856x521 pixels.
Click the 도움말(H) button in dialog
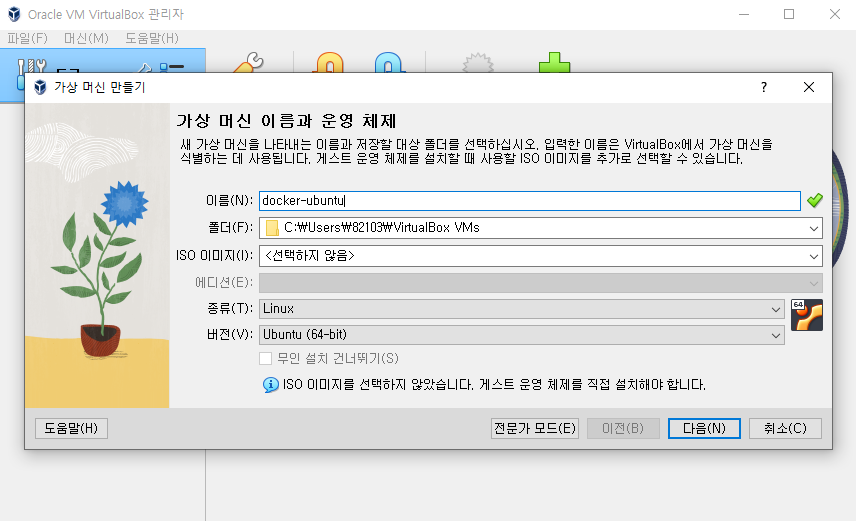coord(71,429)
